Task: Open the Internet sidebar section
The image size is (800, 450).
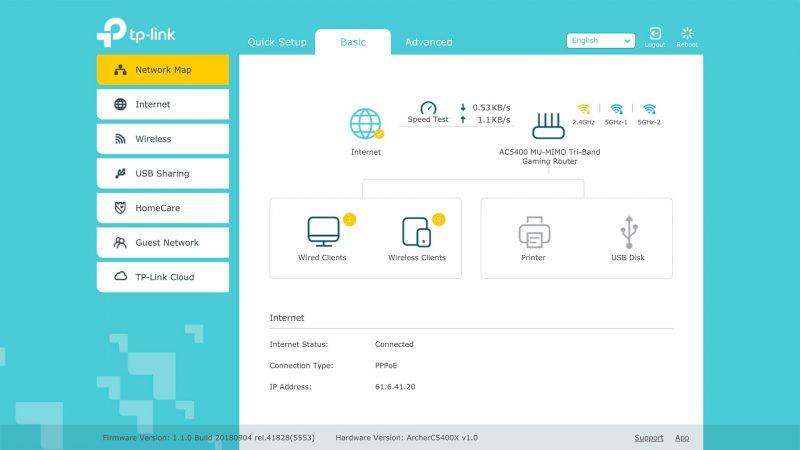Action: click(x=163, y=104)
